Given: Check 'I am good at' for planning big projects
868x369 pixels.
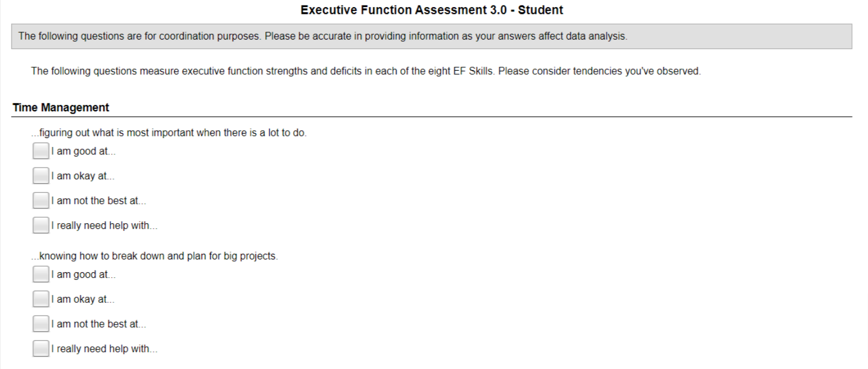Looking at the screenshot, I should click(x=41, y=274).
